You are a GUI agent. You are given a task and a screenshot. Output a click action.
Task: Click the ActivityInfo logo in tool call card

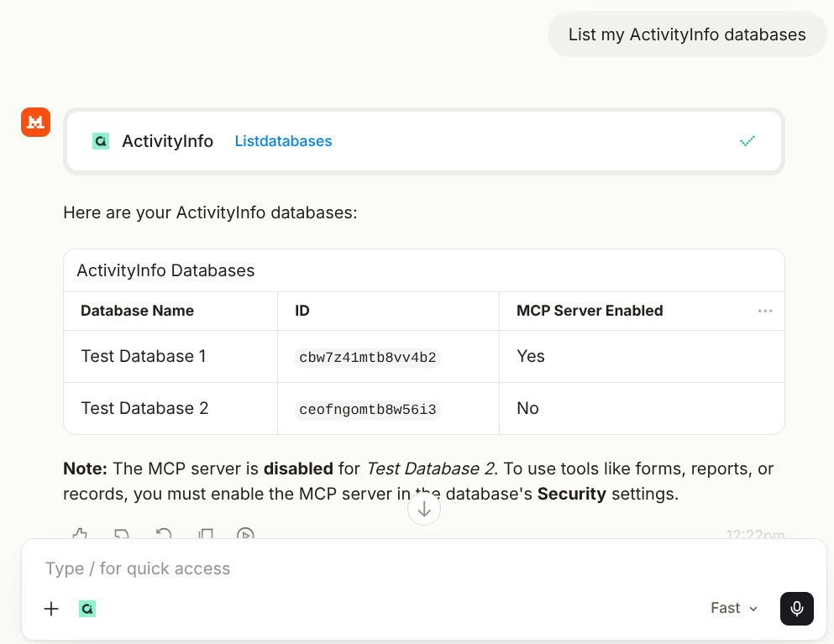point(101,141)
